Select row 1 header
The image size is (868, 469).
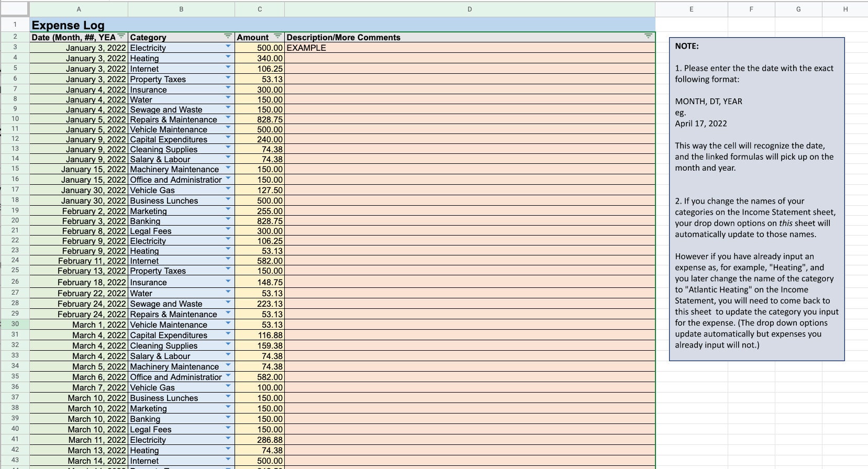[15, 24]
